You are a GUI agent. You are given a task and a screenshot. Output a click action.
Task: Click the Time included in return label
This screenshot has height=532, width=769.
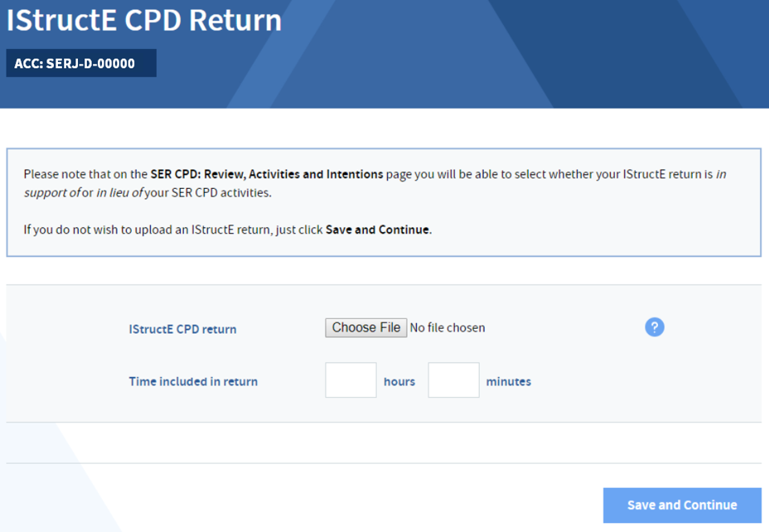coord(193,381)
